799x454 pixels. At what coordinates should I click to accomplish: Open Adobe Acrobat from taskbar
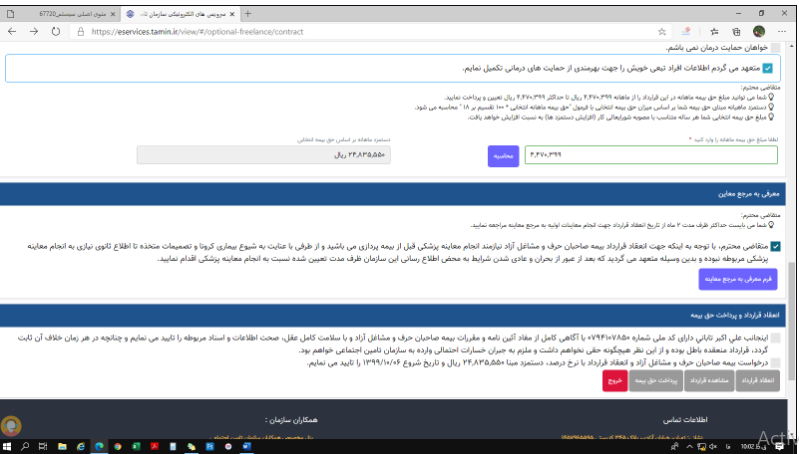(154, 446)
